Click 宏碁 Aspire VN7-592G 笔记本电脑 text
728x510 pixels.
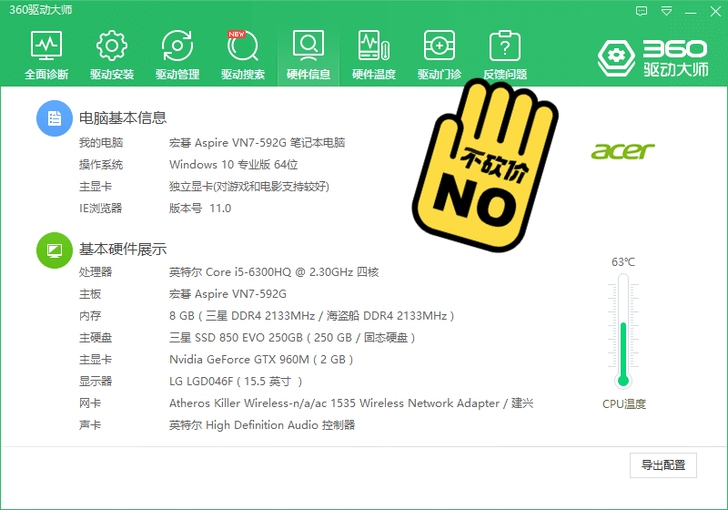[x=257, y=143]
